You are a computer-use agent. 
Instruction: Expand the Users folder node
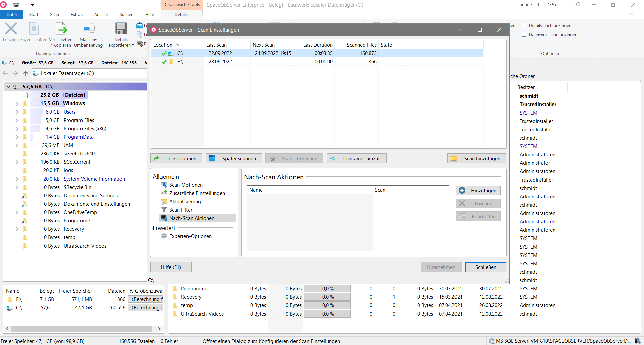pyautogui.click(x=17, y=112)
